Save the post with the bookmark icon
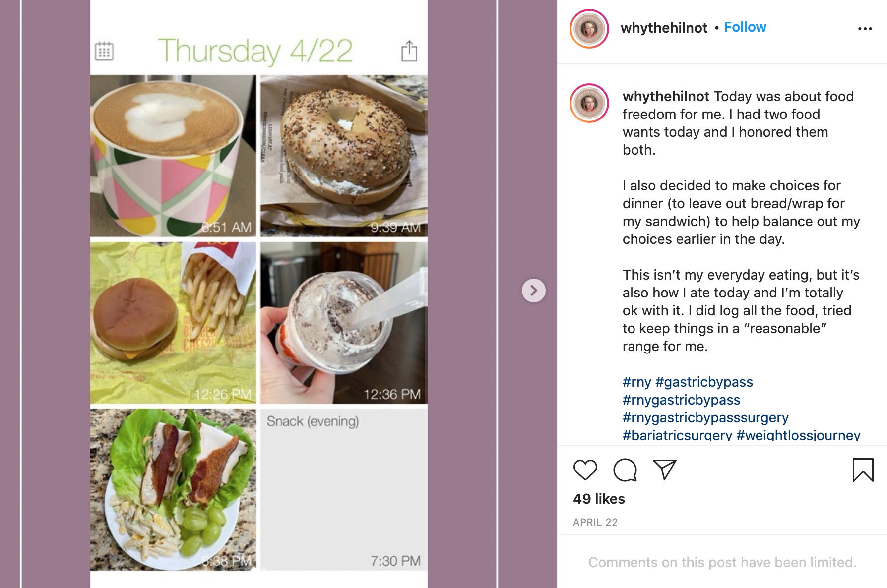The image size is (887, 588). pyautogui.click(x=863, y=470)
